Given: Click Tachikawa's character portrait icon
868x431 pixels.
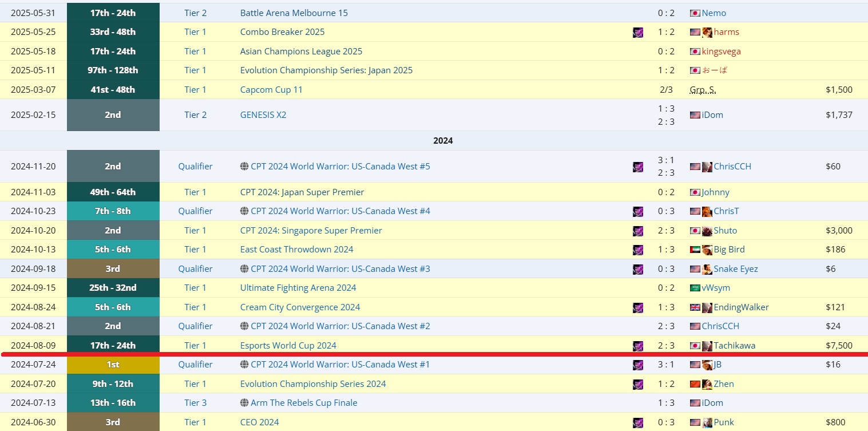Looking at the screenshot, I should pos(707,346).
